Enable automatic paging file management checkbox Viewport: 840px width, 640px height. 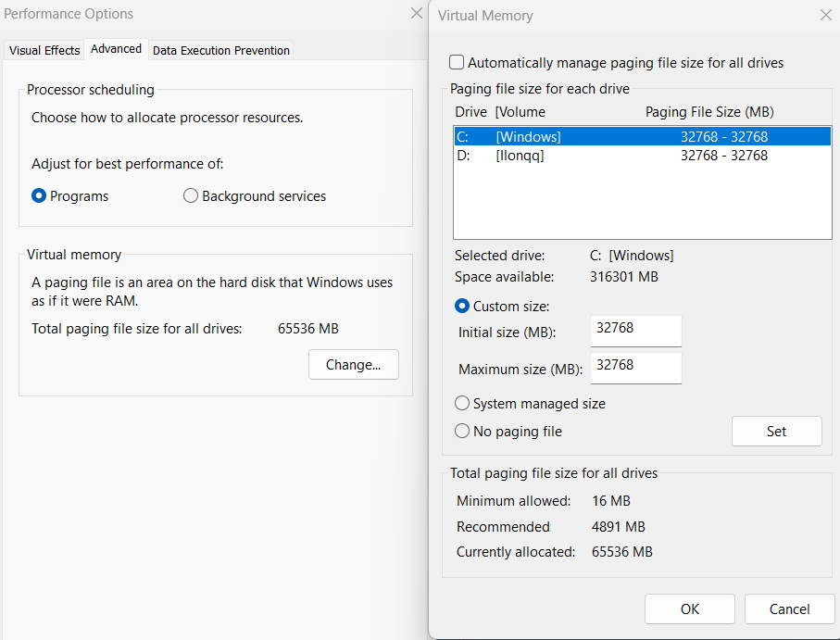[x=457, y=63]
